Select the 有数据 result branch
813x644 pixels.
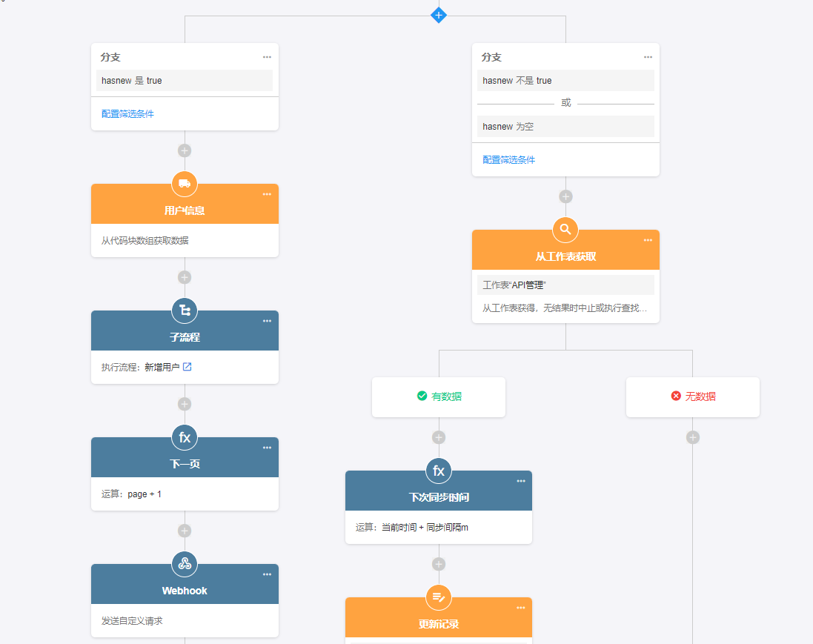(x=439, y=397)
